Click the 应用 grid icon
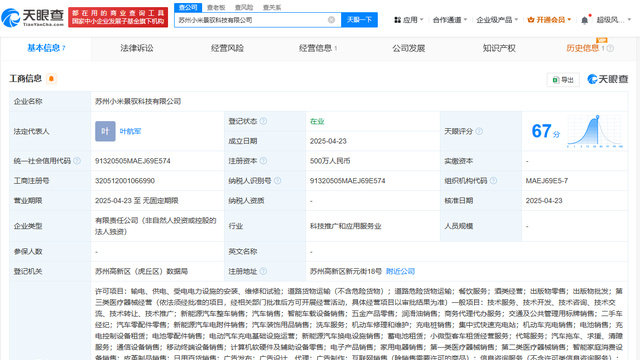The image size is (640, 360). click(397, 20)
